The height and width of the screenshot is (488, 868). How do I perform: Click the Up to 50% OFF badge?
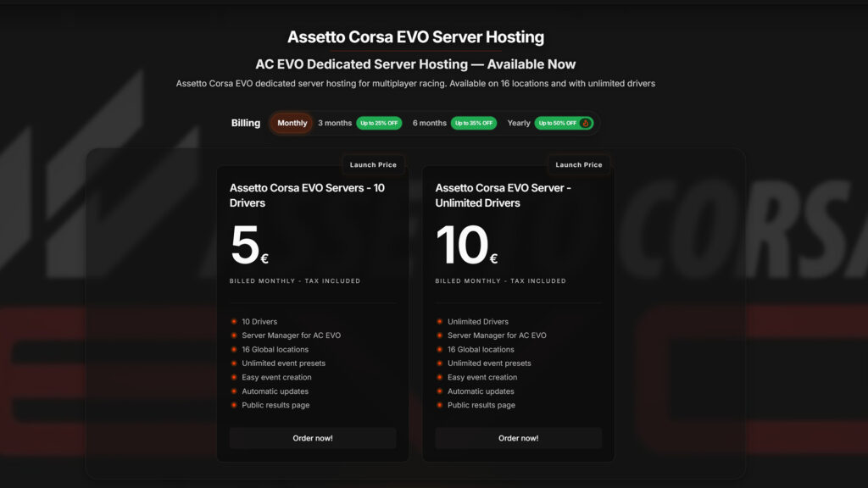(x=564, y=123)
